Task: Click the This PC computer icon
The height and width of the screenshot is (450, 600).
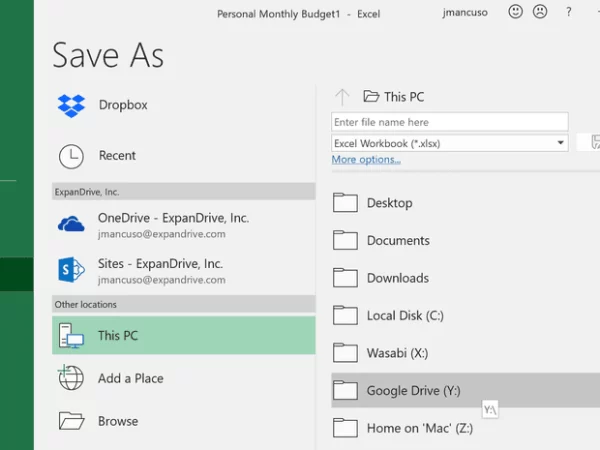Action: coord(71,336)
